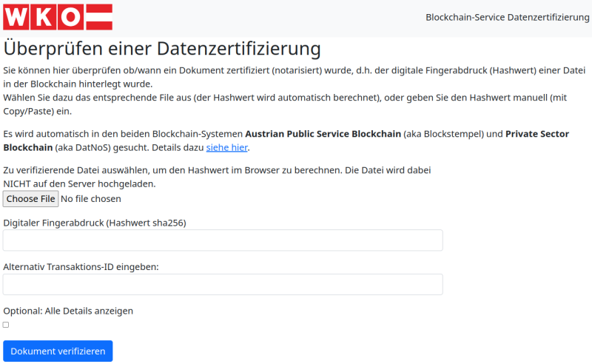Follow the 'siehe hier' link
The image size is (592, 364).
(226, 147)
